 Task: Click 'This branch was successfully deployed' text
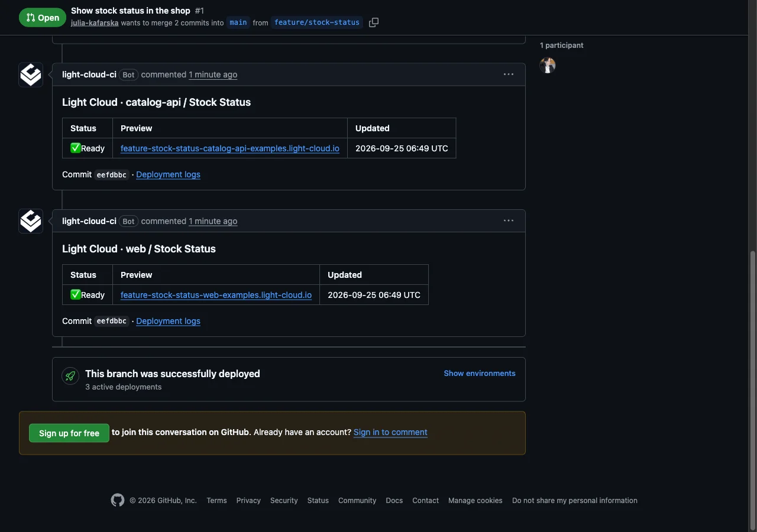173,374
